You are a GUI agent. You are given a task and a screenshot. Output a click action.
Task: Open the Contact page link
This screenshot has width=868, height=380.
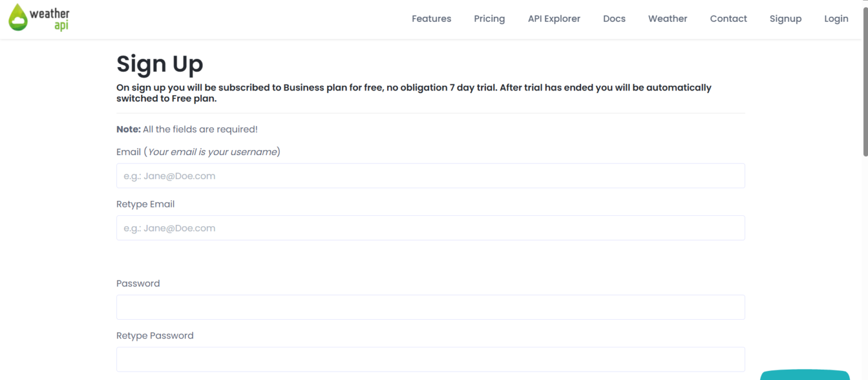(x=728, y=19)
